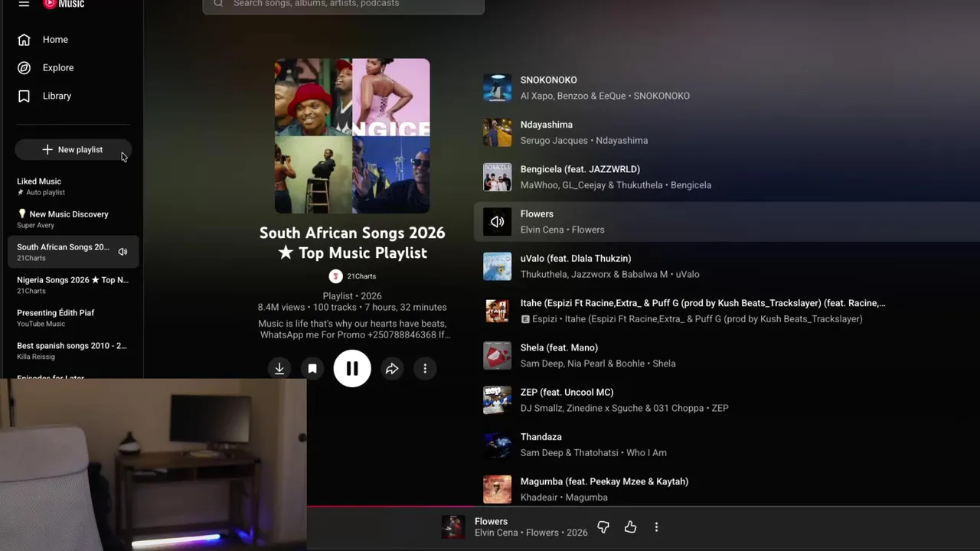Play Shela (feat. Mano)
980x551 pixels.
[x=559, y=348]
